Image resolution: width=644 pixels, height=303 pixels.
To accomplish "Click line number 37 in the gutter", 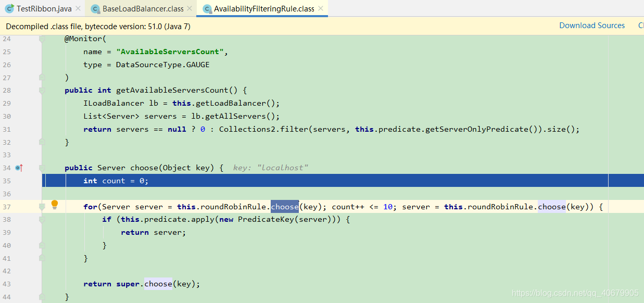I will pos(6,207).
